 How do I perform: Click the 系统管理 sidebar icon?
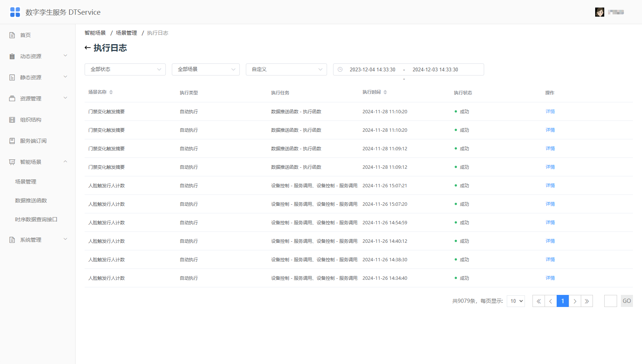(12, 240)
